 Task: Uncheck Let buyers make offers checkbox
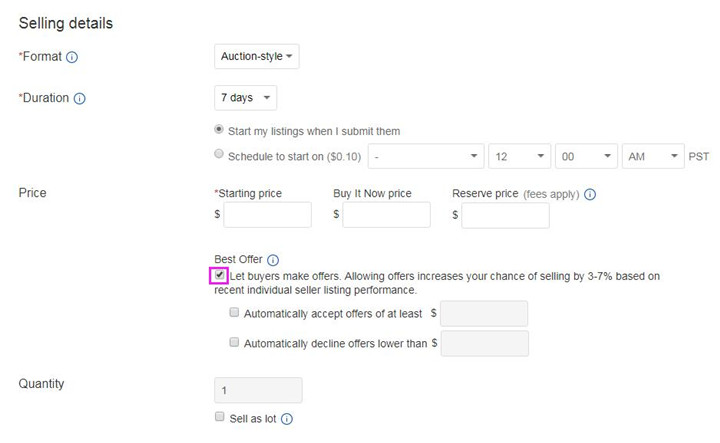tap(219, 275)
